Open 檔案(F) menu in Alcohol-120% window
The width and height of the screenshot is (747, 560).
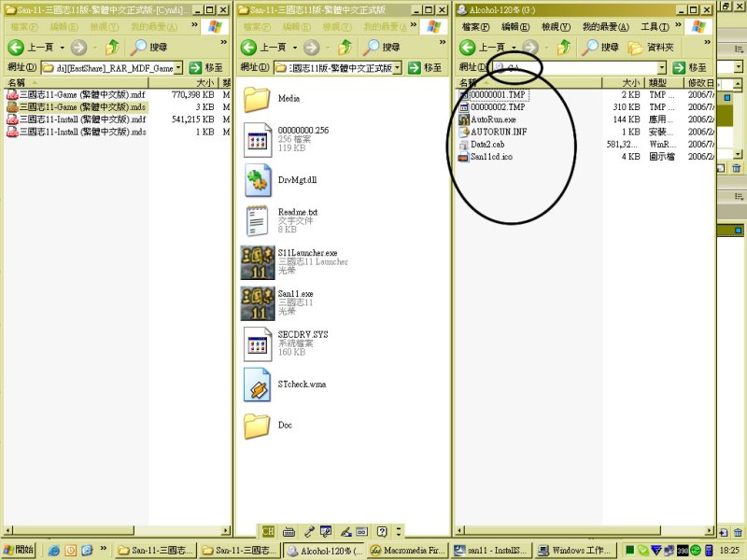click(x=475, y=27)
